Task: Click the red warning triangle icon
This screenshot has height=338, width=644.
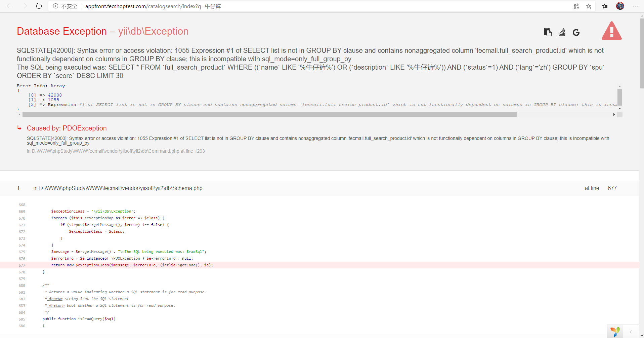Action: coord(611,31)
